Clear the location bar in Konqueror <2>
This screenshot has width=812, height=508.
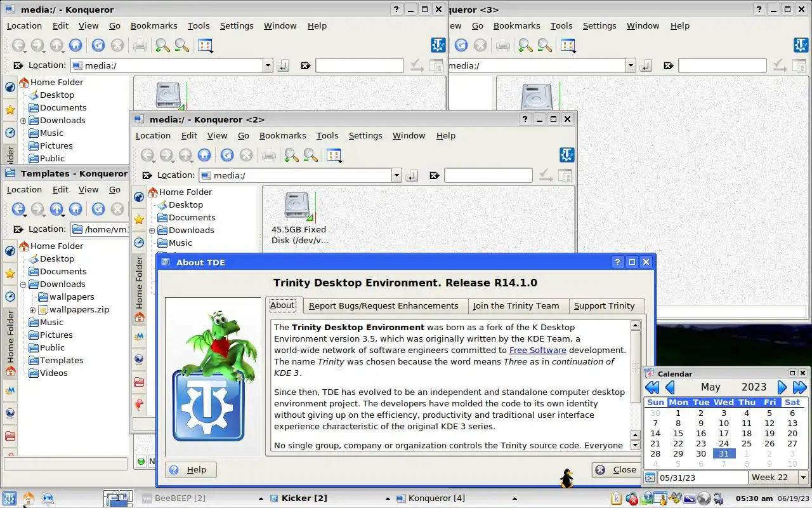click(x=147, y=175)
